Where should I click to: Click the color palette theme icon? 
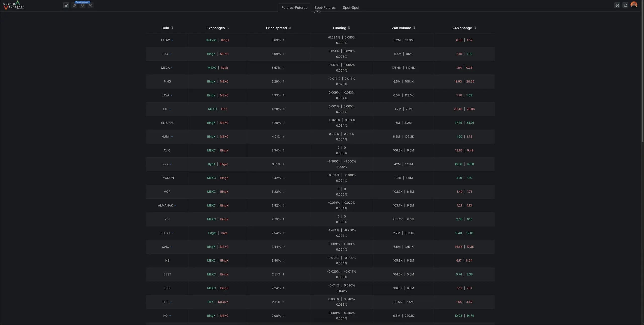(74, 5)
